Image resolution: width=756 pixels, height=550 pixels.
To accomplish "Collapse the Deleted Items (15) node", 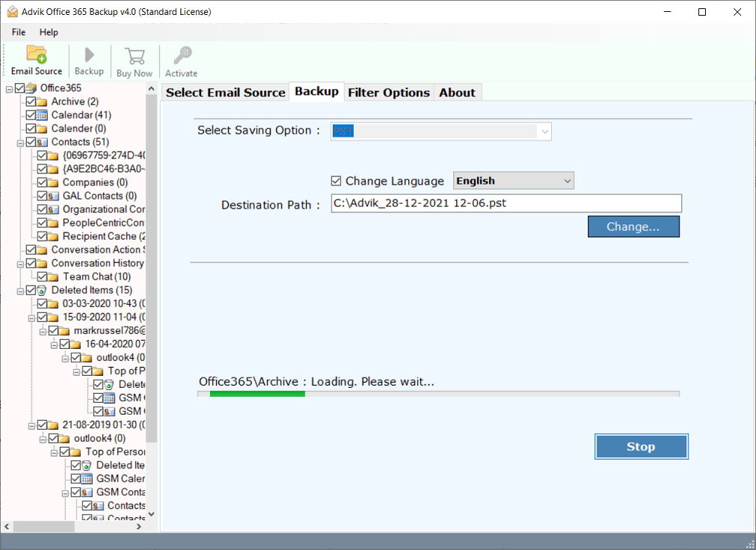I will tap(20, 291).
